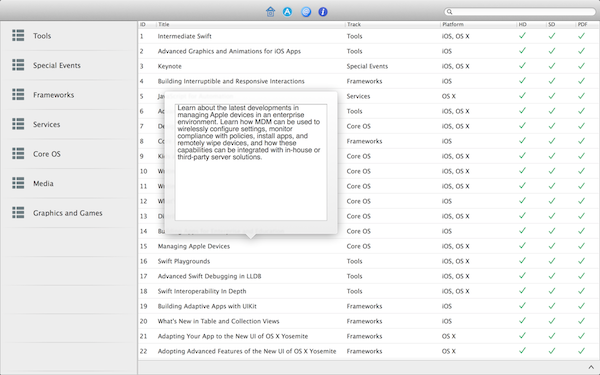Select Frameworks in the sidebar
The width and height of the screenshot is (600, 375).
pos(54,95)
